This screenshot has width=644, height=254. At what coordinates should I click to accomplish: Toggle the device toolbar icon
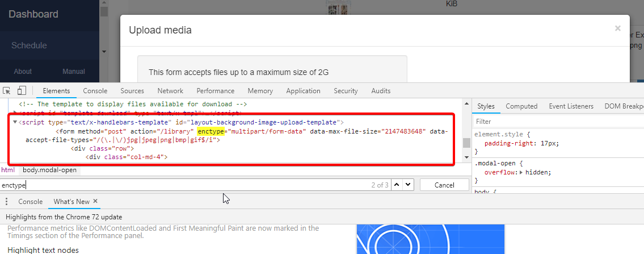pos(22,90)
